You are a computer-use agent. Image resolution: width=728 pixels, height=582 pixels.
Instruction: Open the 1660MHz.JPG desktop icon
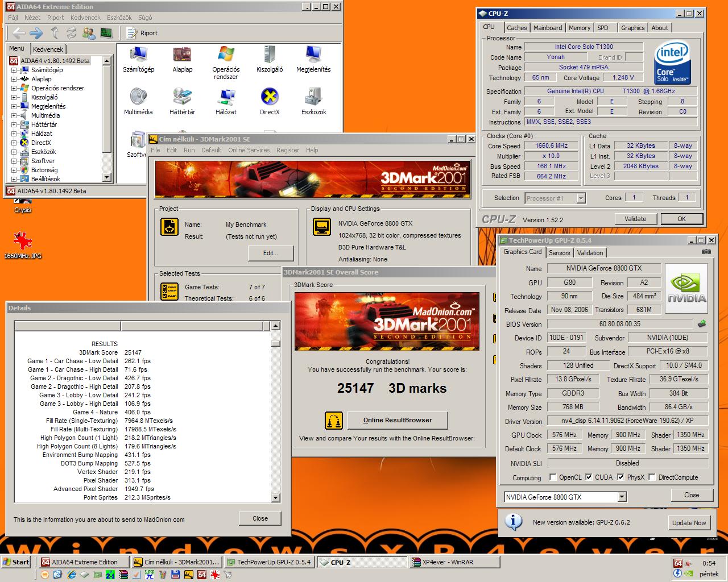[x=22, y=241]
